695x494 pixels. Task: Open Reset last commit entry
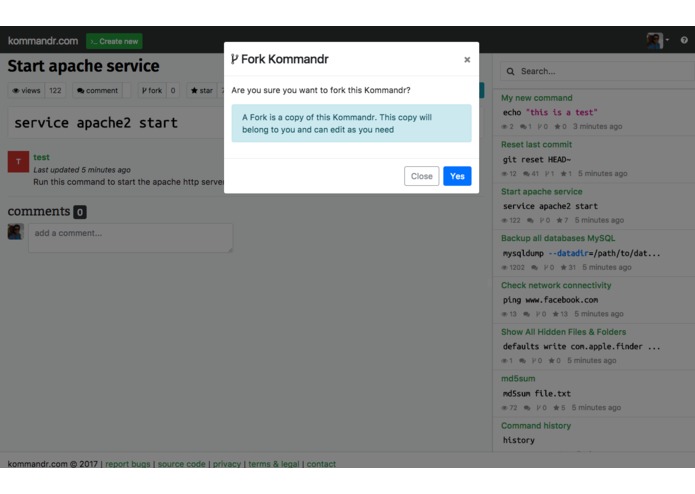[536, 144]
